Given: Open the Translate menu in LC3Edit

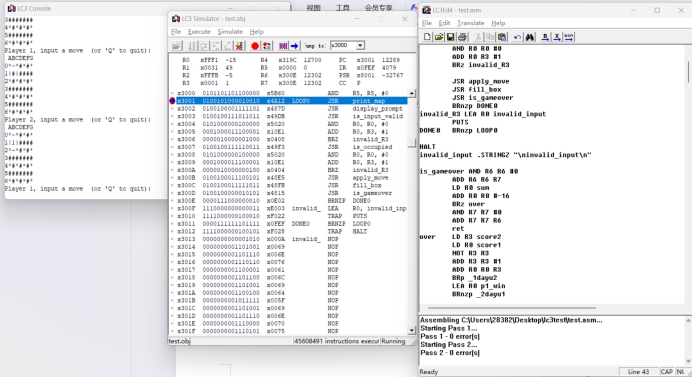Looking at the screenshot, I should pyautogui.click(x=470, y=23).
